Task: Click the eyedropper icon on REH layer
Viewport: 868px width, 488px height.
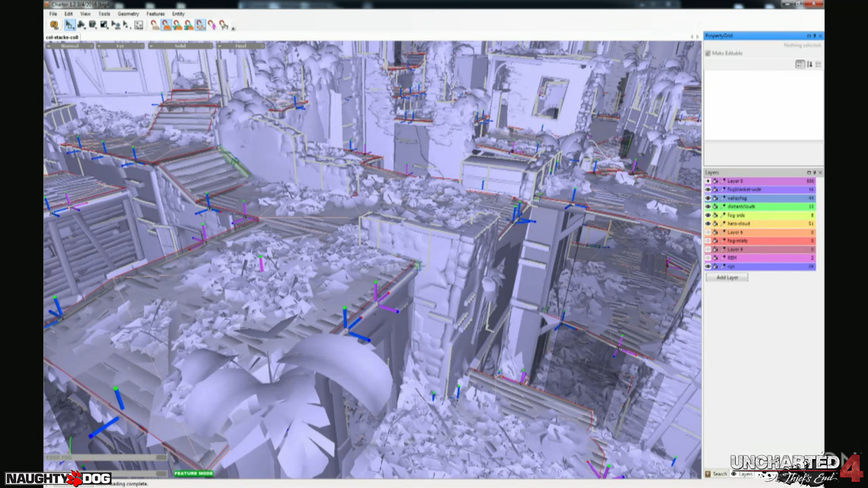Action: click(x=723, y=258)
